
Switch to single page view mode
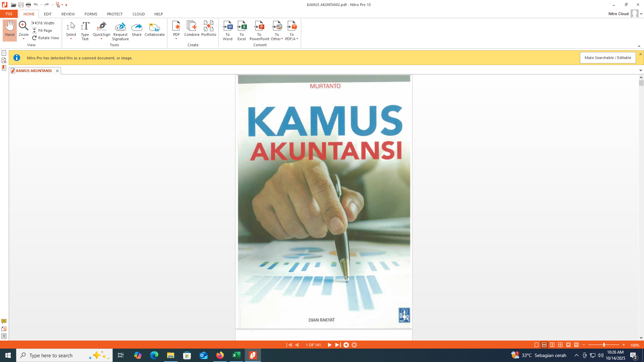[536, 345]
